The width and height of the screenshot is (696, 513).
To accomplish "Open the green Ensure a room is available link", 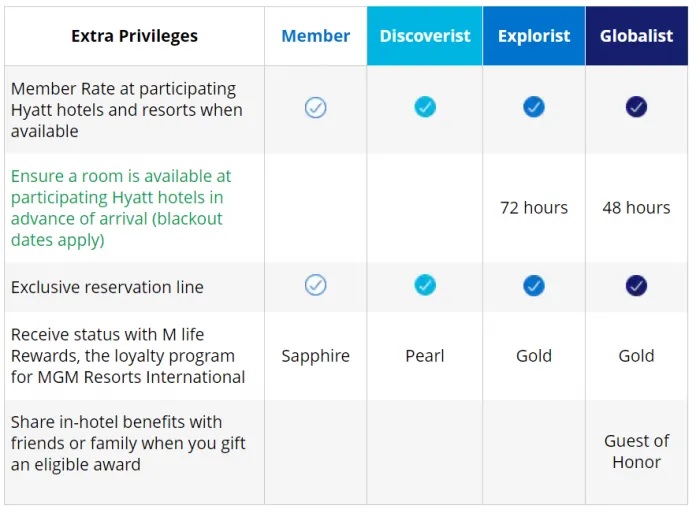I will [x=121, y=208].
